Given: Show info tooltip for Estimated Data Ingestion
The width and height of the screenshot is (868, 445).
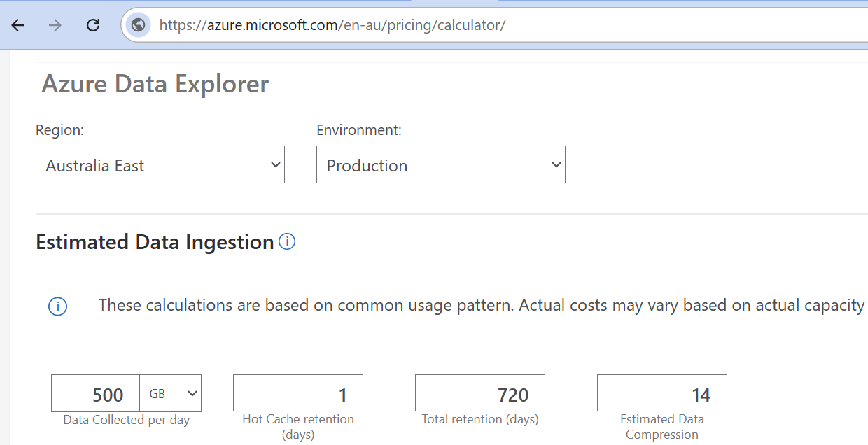Looking at the screenshot, I should tap(287, 241).
